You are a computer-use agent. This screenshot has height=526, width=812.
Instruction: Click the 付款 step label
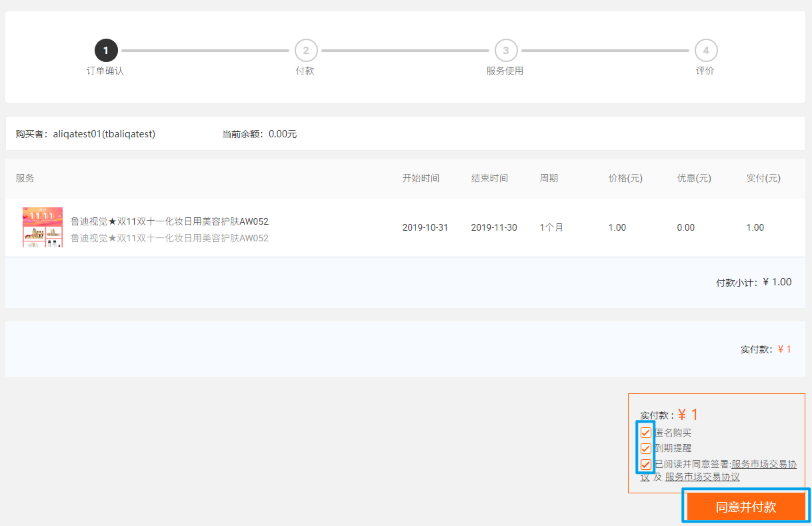tap(305, 71)
